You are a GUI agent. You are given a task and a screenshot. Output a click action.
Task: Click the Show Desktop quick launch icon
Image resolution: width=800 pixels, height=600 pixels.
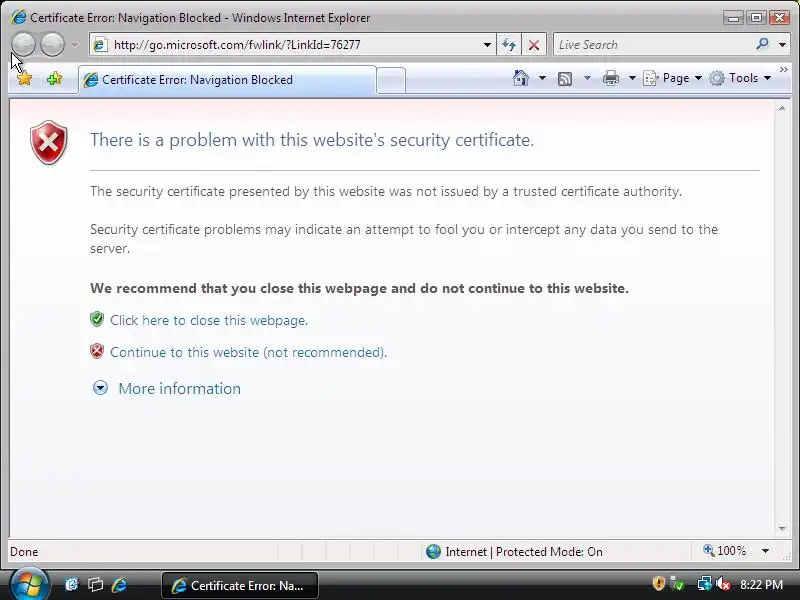coord(72,584)
